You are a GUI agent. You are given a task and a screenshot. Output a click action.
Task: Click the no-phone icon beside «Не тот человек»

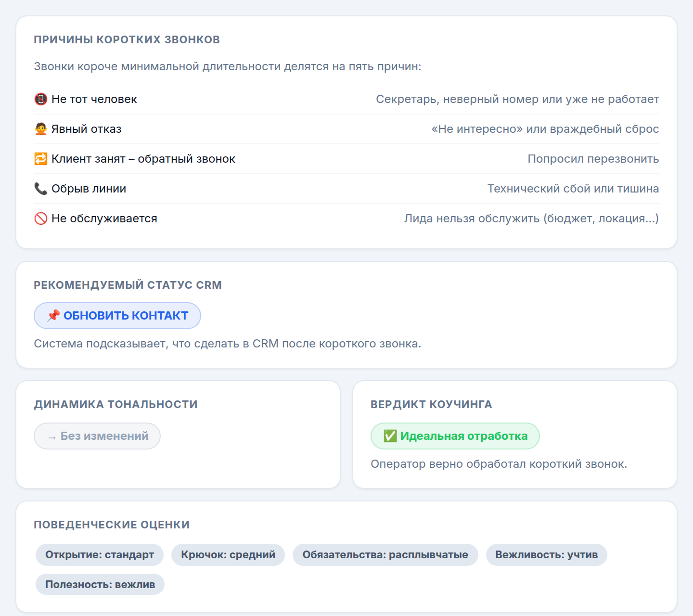(x=41, y=99)
